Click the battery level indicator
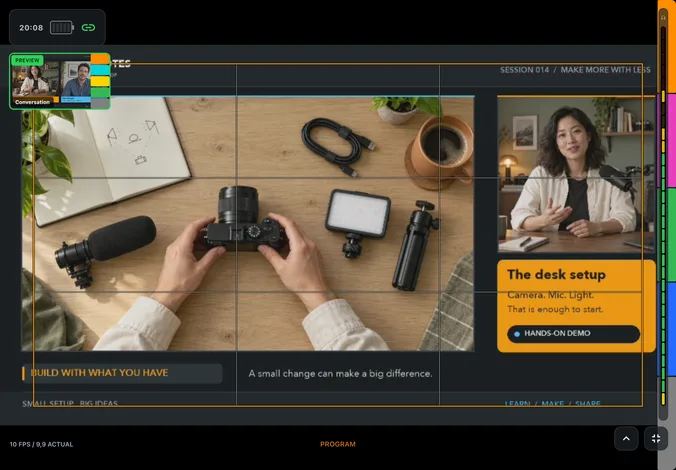The height and width of the screenshot is (470, 676). pos(62,28)
